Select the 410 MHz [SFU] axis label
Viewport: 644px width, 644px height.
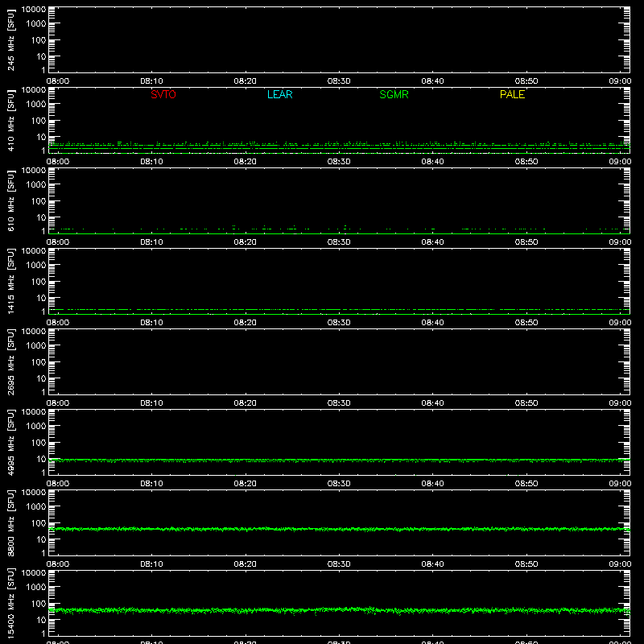10,120
